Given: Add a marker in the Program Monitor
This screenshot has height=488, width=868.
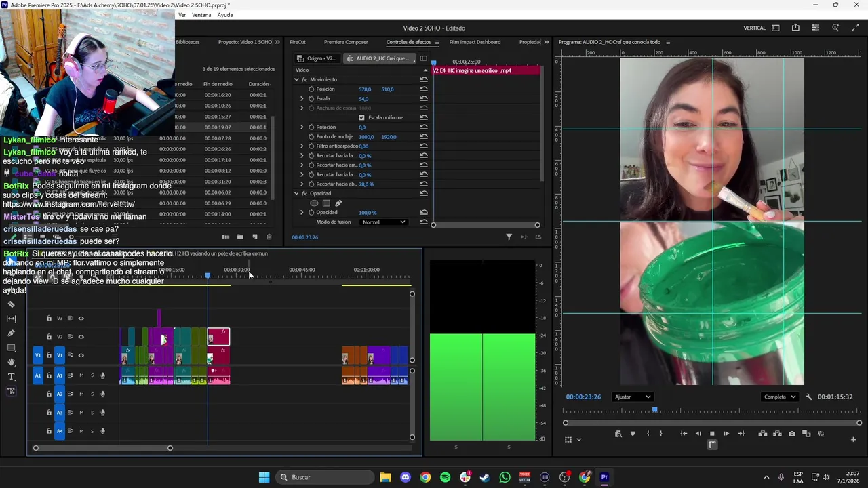Looking at the screenshot, I should click(x=633, y=434).
